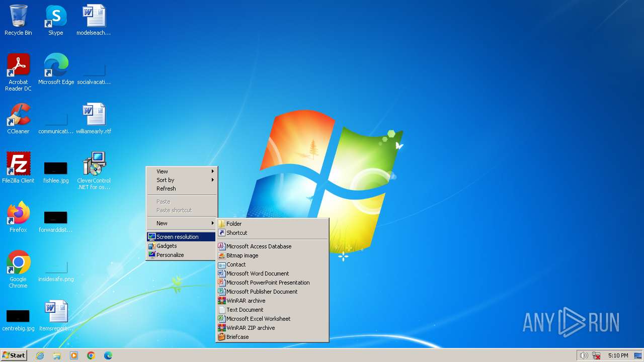Choose Personalize in the context menu
The height and width of the screenshot is (362, 644).
182,255
